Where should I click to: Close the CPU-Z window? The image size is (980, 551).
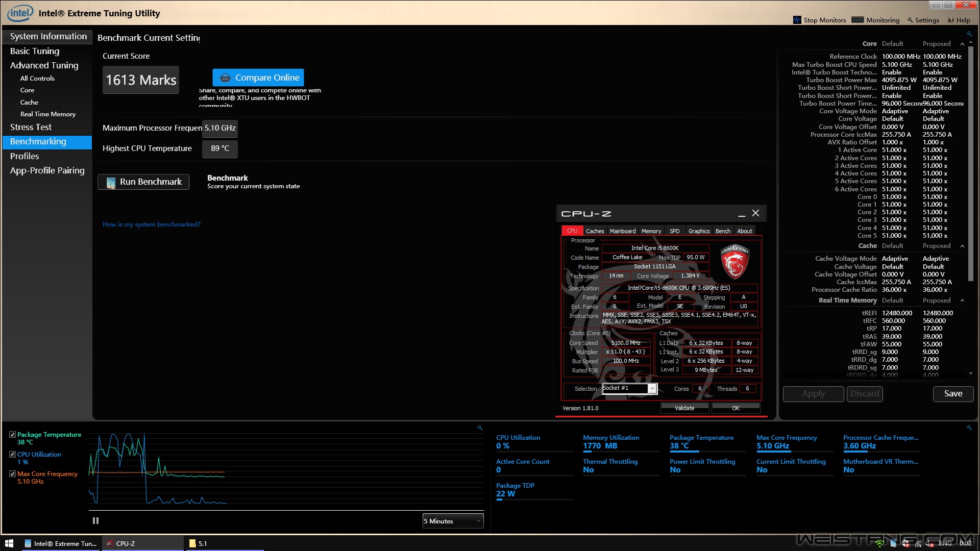coord(756,213)
